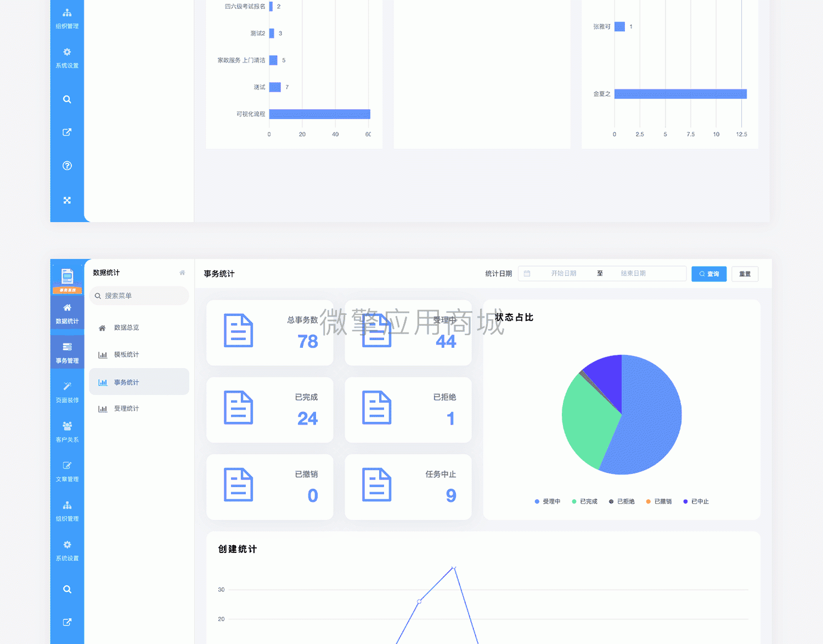The width and height of the screenshot is (823, 644).
Task: Open 事务管理 in the blue sidebar
Action: point(67,353)
